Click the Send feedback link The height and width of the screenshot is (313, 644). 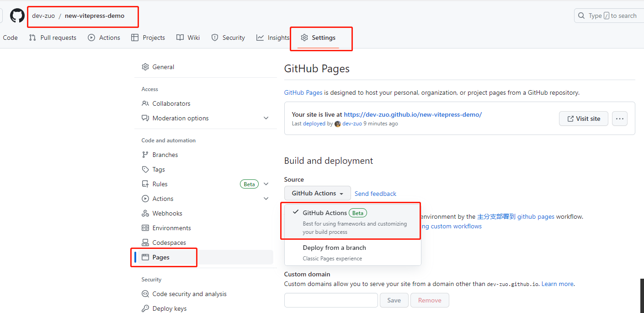pos(375,194)
